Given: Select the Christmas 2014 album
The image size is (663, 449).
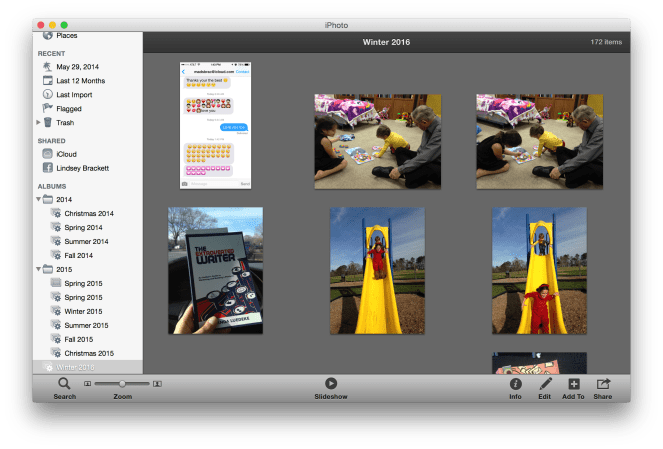Looking at the screenshot, I should click(89, 214).
